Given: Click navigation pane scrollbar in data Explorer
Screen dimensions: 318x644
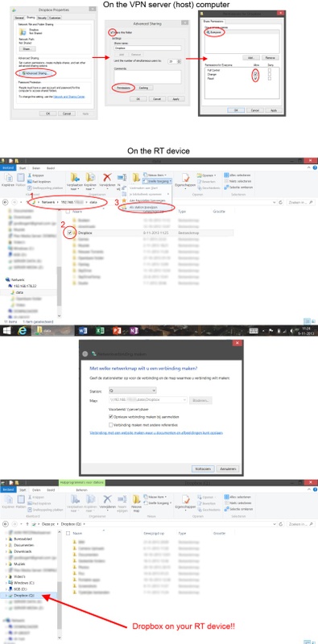Looking at the screenshot, I should coord(60,287).
